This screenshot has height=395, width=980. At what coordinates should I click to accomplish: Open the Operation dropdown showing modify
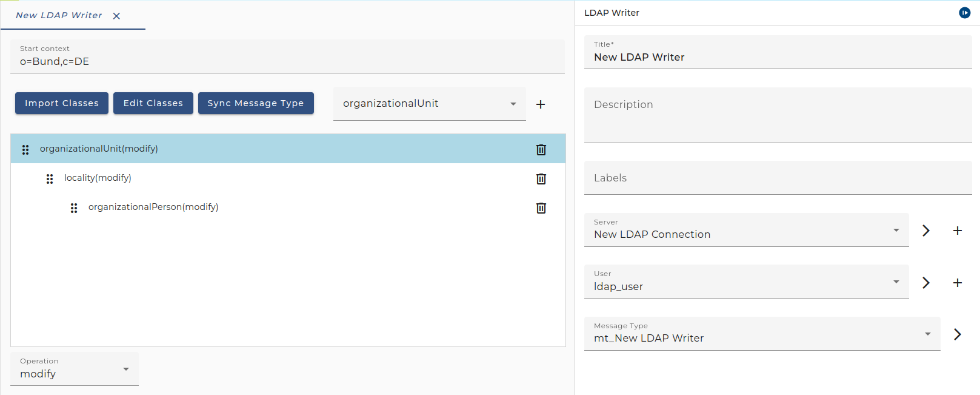pyautogui.click(x=75, y=369)
